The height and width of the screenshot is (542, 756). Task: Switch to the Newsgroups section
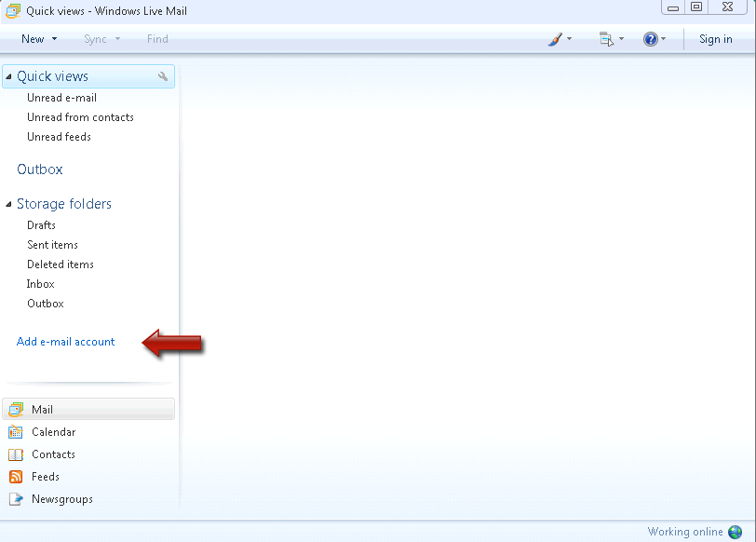tap(62, 499)
